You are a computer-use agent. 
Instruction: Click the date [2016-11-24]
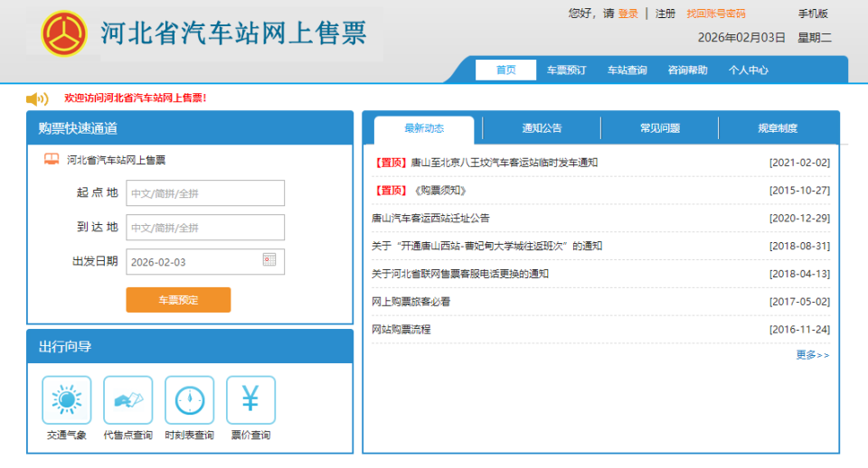(x=799, y=329)
